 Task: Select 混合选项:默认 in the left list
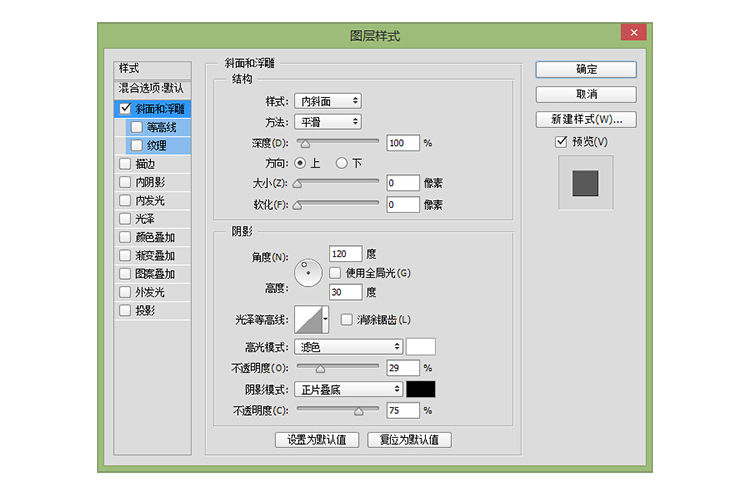tap(151, 88)
